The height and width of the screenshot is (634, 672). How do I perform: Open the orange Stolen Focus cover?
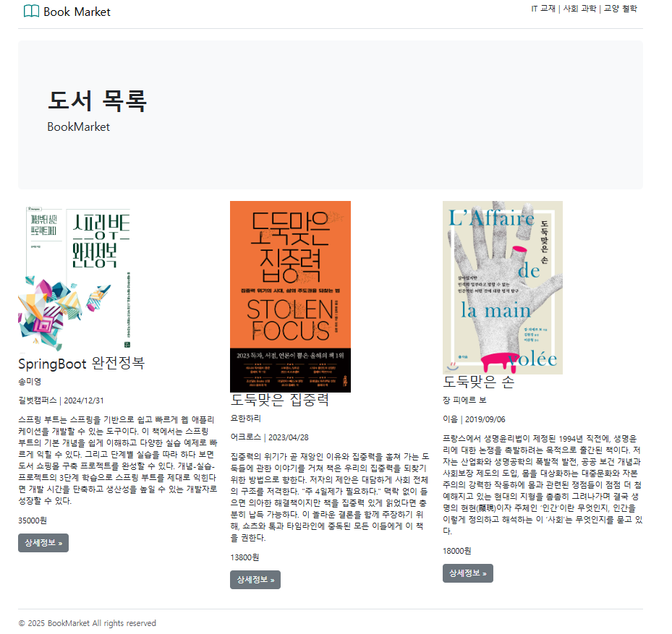point(290,296)
